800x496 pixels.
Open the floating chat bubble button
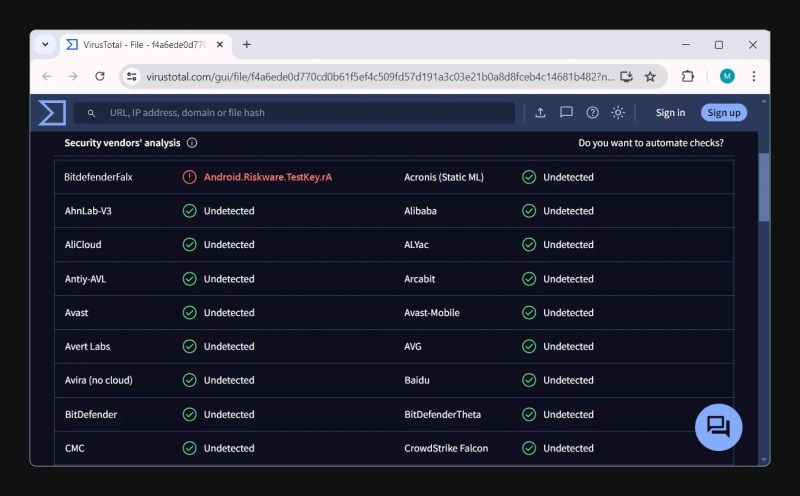(718, 427)
